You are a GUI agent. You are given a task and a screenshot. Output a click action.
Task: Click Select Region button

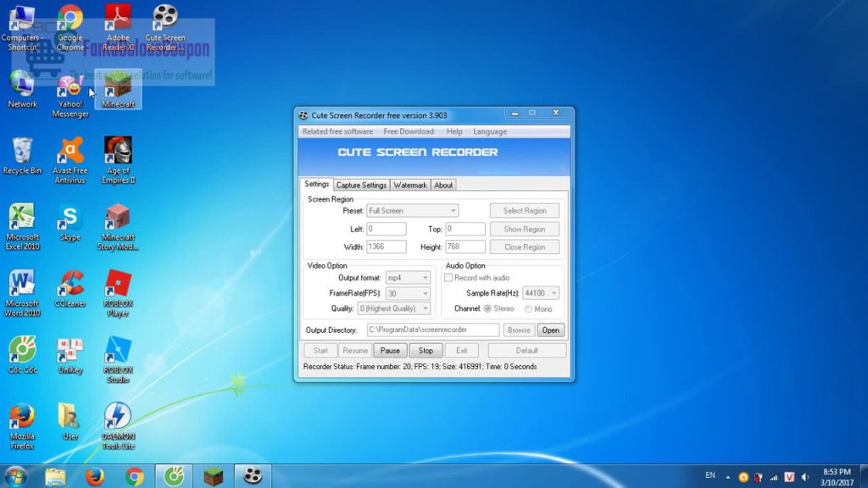[x=525, y=211]
